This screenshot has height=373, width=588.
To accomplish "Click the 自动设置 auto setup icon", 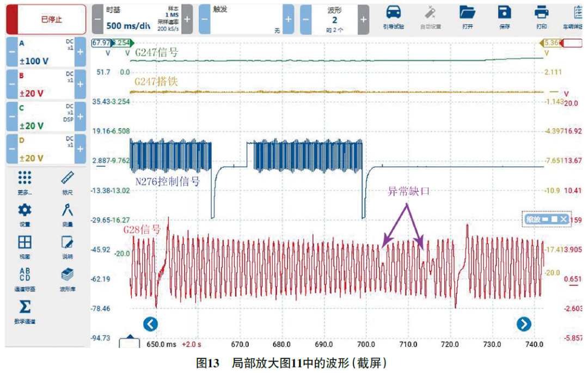I will point(430,17).
